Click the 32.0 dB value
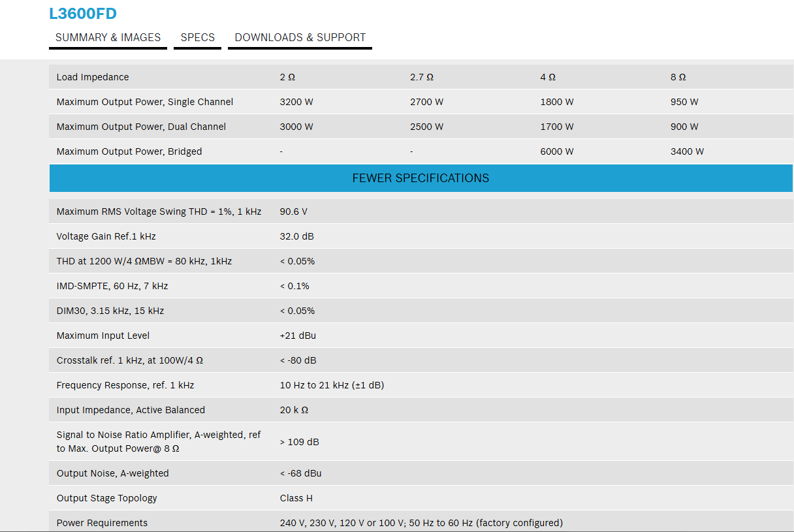The width and height of the screenshot is (794, 532). click(x=296, y=236)
